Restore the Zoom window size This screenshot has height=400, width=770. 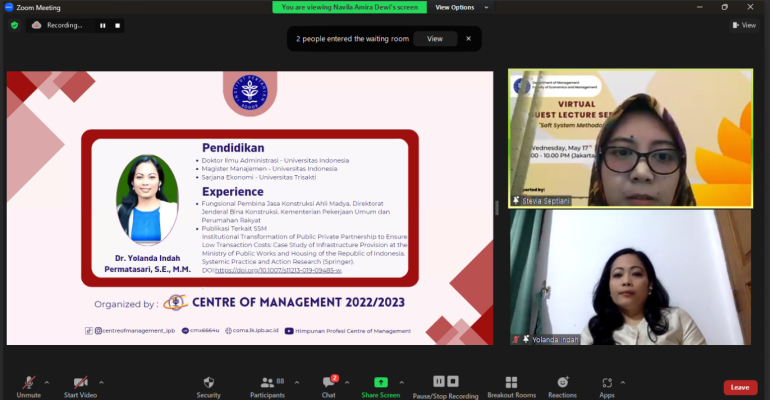(725, 7)
